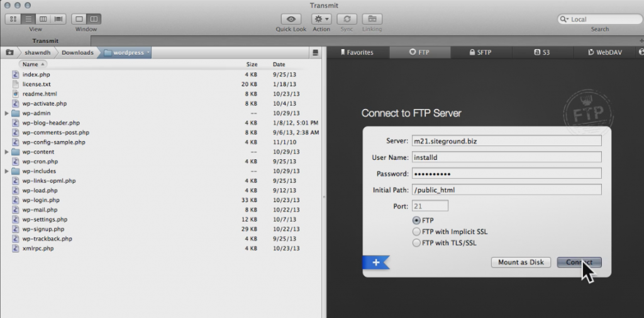
Task: Switch to the S3 tab
Action: click(542, 52)
